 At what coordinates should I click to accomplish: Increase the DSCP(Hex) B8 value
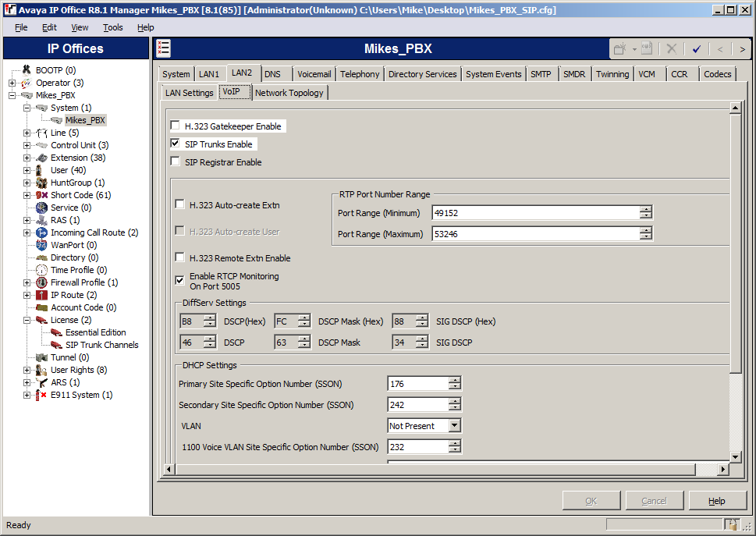click(210, 318)
